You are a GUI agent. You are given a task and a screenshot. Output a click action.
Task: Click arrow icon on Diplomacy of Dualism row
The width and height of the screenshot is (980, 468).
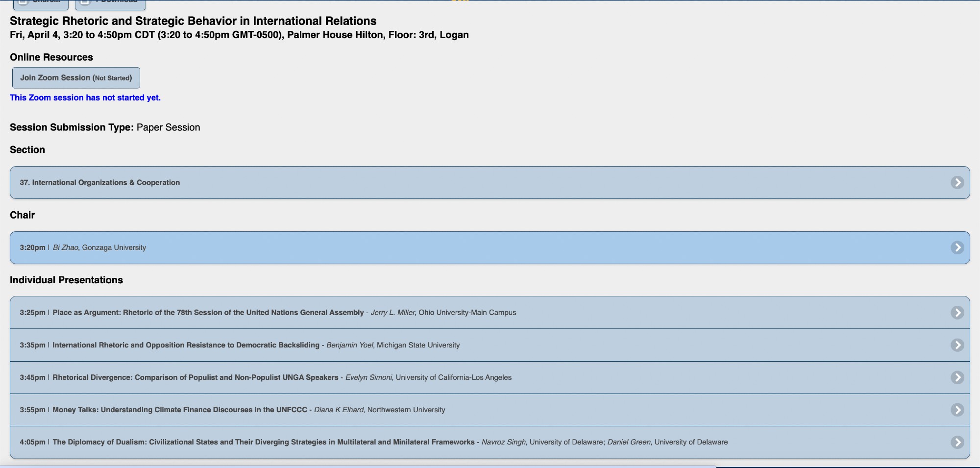pos(957,442)
